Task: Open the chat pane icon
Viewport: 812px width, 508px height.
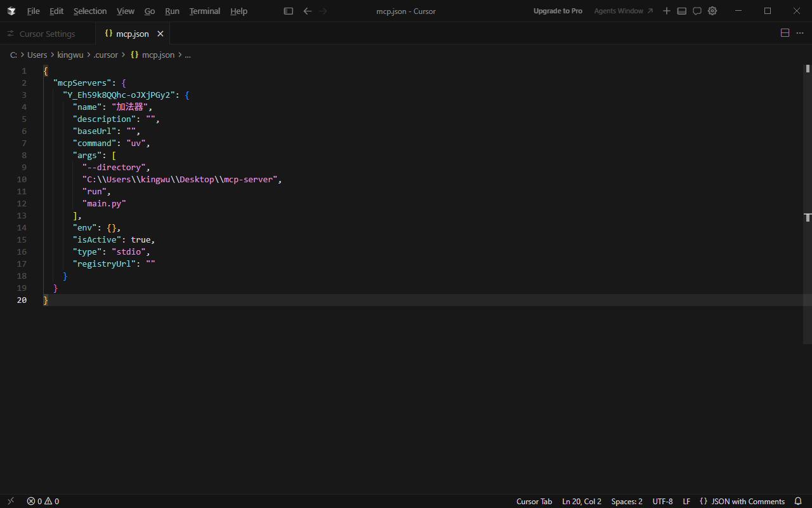Action: tap(697, 11)
